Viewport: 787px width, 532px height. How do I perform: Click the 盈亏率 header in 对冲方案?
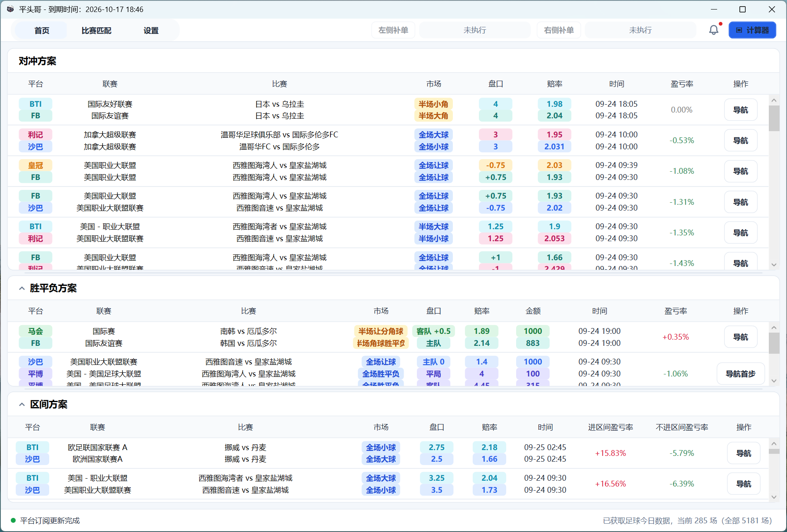click(x=682, y=84)
